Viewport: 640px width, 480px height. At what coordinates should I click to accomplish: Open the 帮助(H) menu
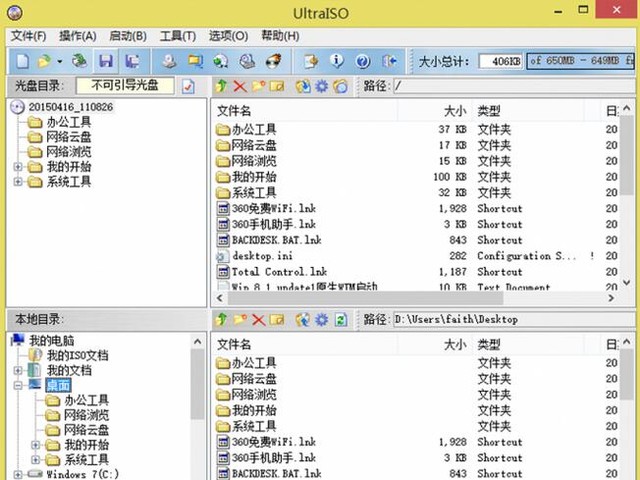(280, 36)
